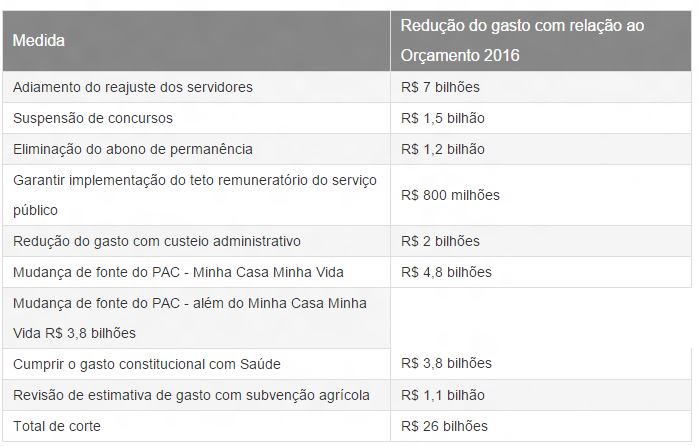The width and height of the screenshot is (698, 446).
Task: Click the 'R$ 1,1 bilhão' value
Action: click(442, 395)
